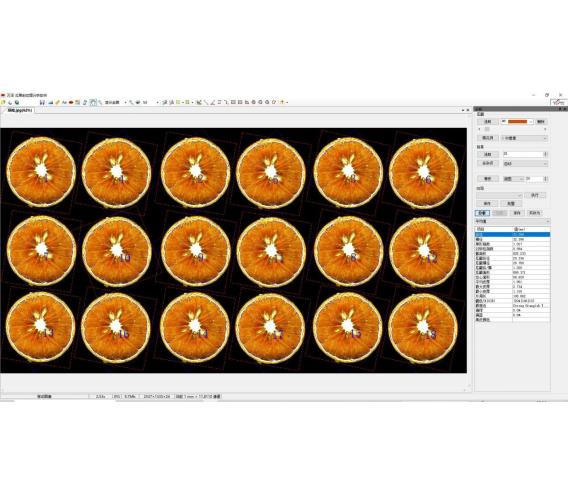This screenshot has height=495, width=568.
Task: Expand the combo box below the color slider
Action: tap(524, 138)
